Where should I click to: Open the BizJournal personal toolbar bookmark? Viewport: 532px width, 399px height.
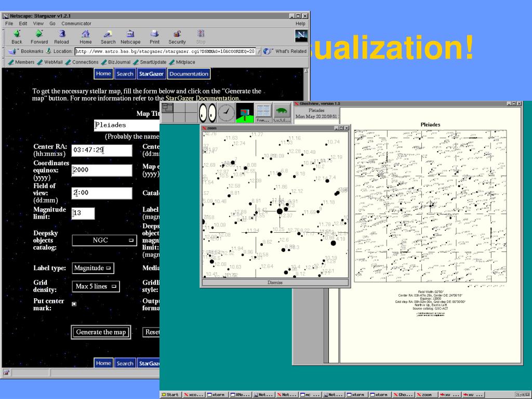[x=115, y=62]
